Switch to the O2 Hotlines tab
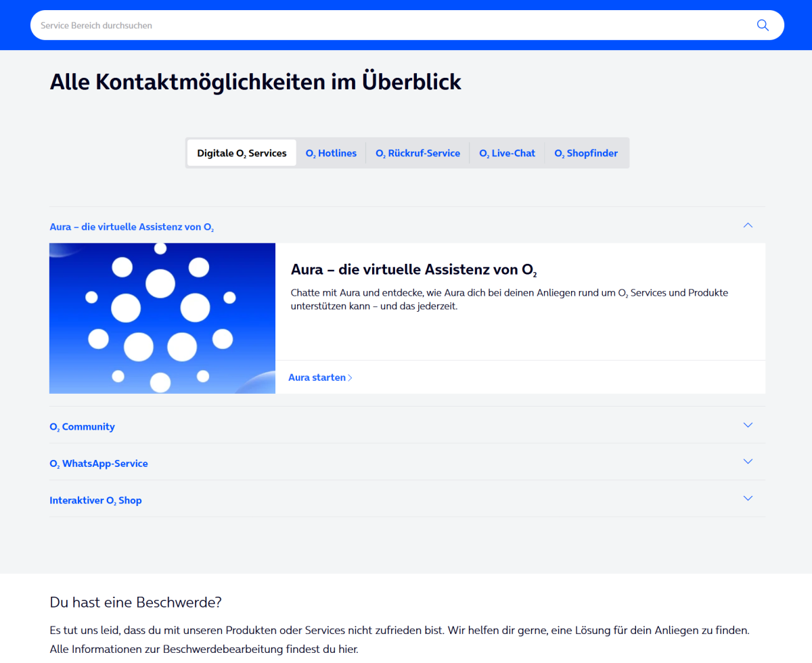This screenshot has width=812, height=663. pos(331,153)
